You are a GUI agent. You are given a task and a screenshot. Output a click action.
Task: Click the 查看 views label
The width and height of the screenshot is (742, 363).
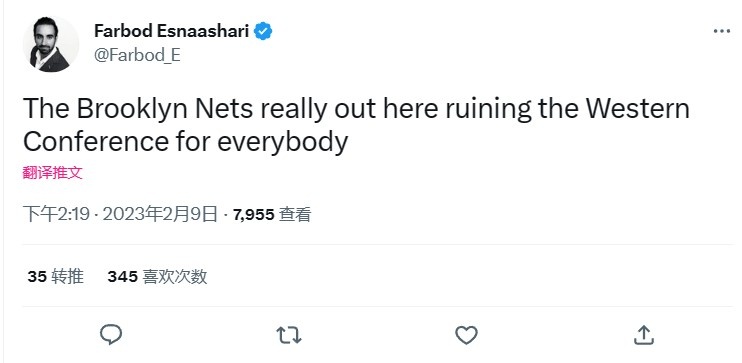295,215
